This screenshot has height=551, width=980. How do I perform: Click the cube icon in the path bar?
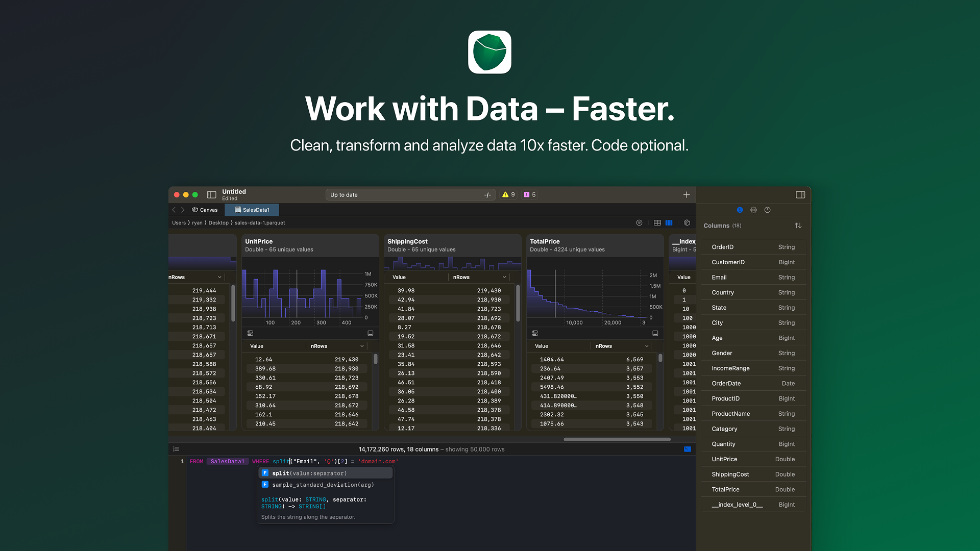pos(687,223)
